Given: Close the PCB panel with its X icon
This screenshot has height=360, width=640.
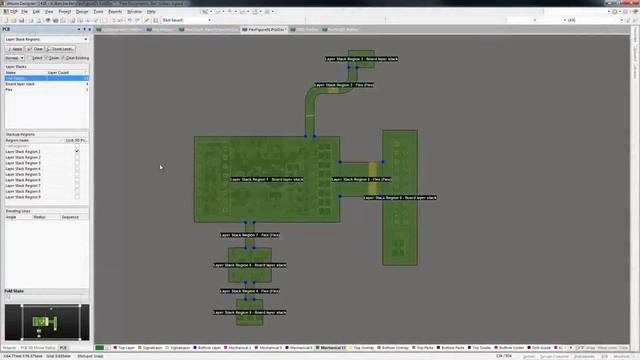Looking at the screenshot, I should point(89,29).
